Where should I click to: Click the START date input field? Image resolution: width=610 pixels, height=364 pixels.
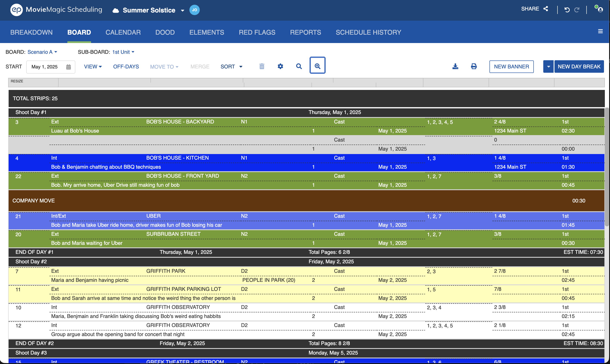click(x=51, y=67)
